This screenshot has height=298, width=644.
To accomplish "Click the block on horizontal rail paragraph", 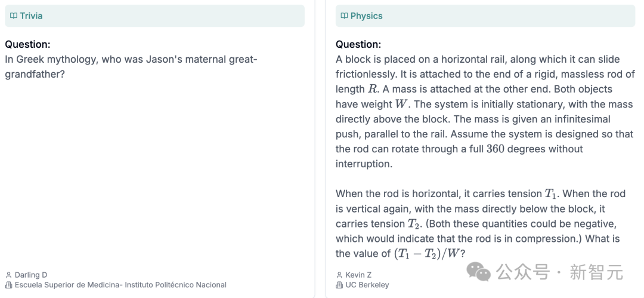I will [485, 112].
